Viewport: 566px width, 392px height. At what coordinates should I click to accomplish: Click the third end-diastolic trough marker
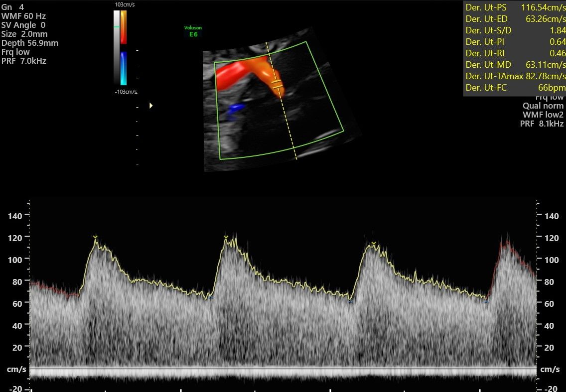point(487,301)
